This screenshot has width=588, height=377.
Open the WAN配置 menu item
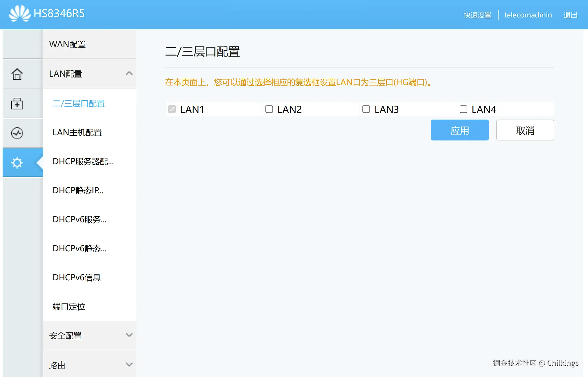coord(67,44)
